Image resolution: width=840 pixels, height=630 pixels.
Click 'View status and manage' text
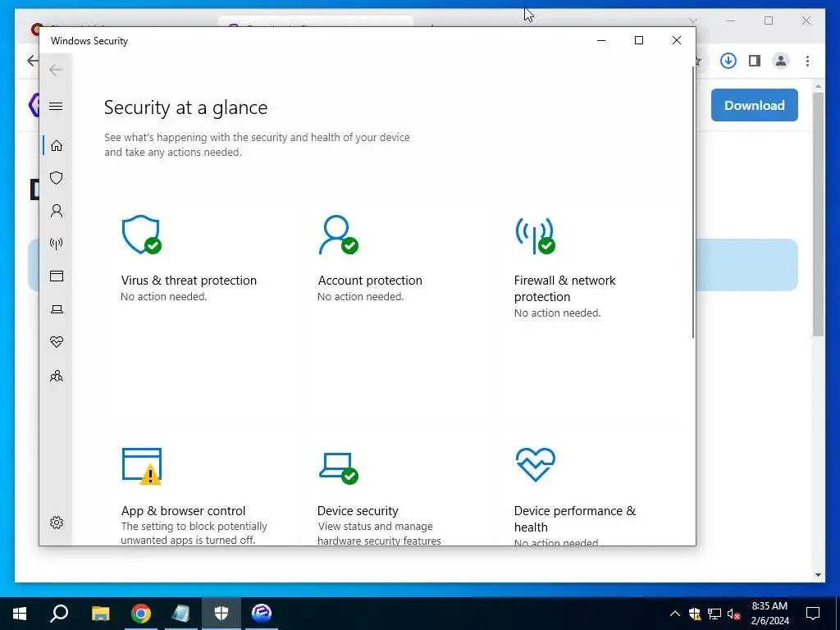click(375, 526)
